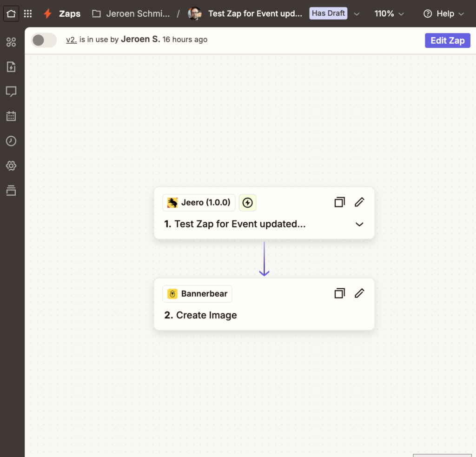This screenshot has height=457, width=476.
Task: Open Zap history clock icon
Action: 11,141
